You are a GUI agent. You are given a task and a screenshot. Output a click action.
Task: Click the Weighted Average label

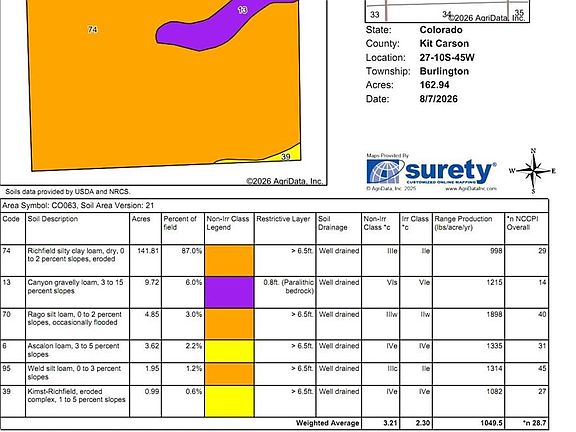(x=328, y=423)
